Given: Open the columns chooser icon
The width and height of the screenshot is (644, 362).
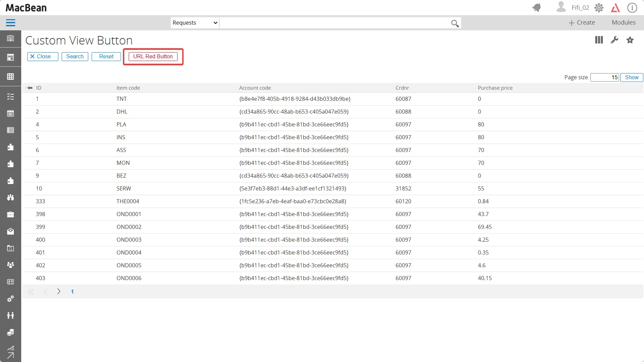Looking at the screenshot, I should tap(599, 40).
